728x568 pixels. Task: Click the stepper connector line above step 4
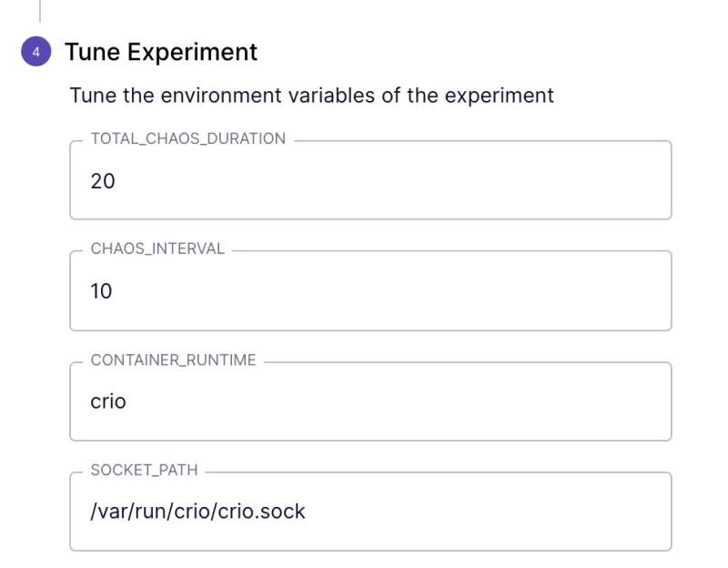click(x=40, y=10)
